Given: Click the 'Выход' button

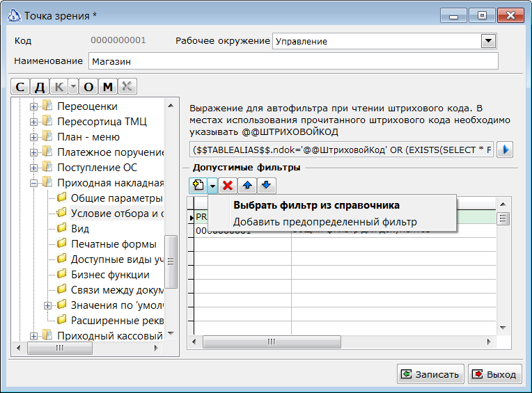Looking at the screenshot, I should tap(495, 374).
